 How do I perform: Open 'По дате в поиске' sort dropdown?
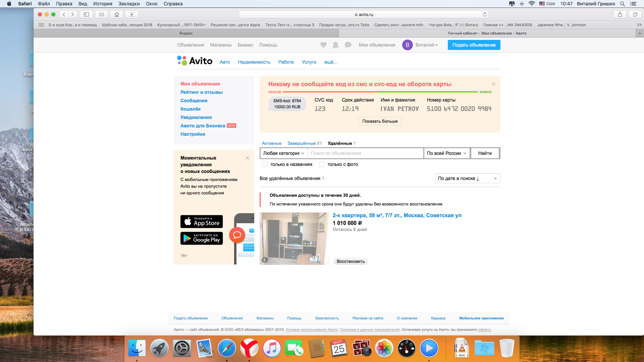[467, 178]
